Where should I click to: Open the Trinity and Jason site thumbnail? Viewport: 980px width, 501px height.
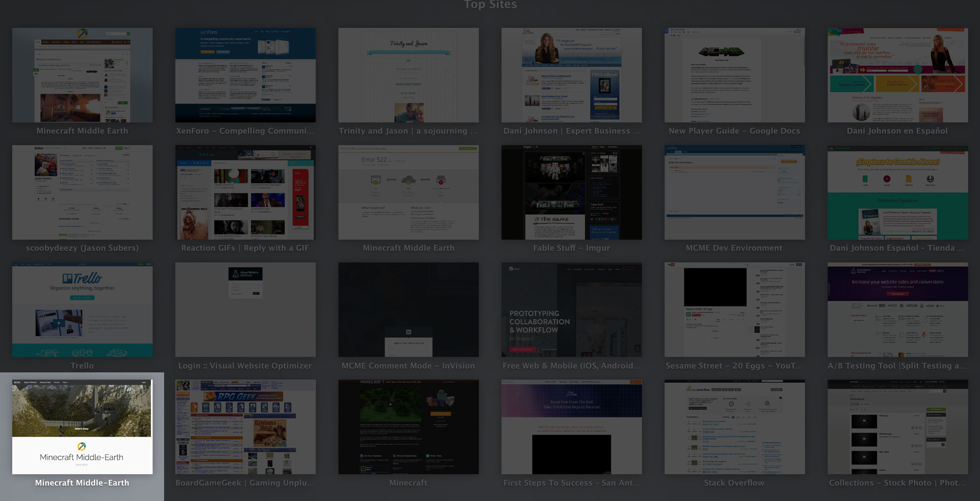pyautogui.click(x=409, y=75)
